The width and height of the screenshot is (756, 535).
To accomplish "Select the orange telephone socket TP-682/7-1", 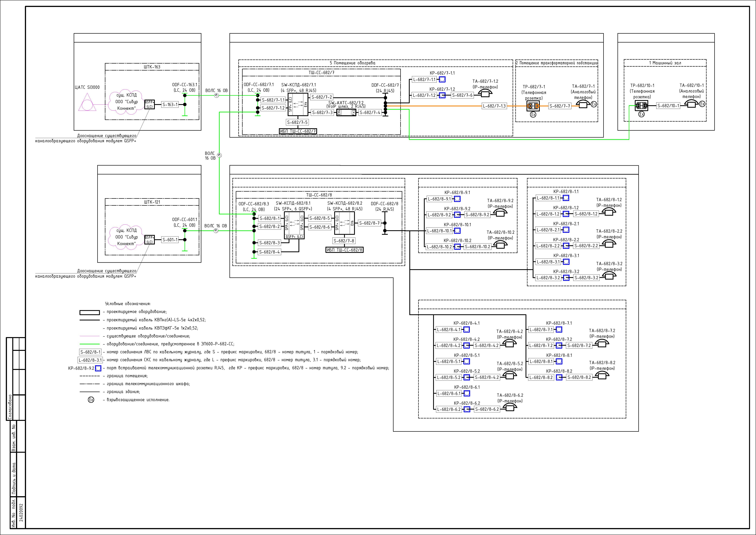I will 533,106.
